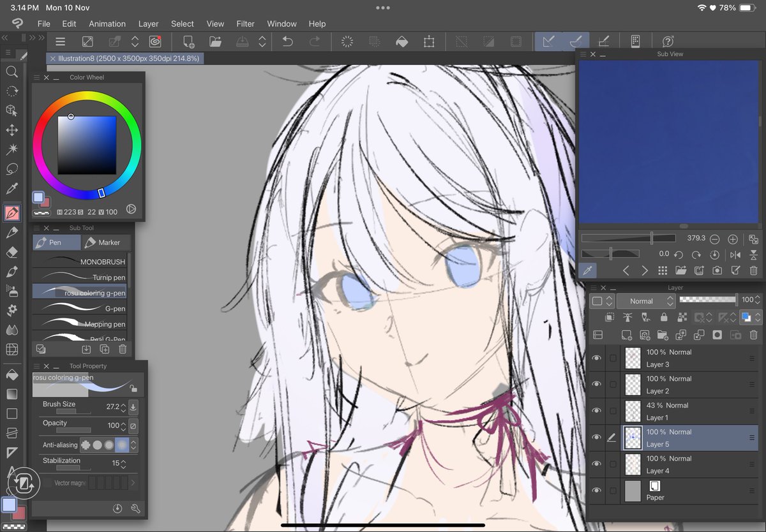Hide Layer 4 with eye icon
The height and width of the screenshot is (532, 766).
tap(596, 464)
